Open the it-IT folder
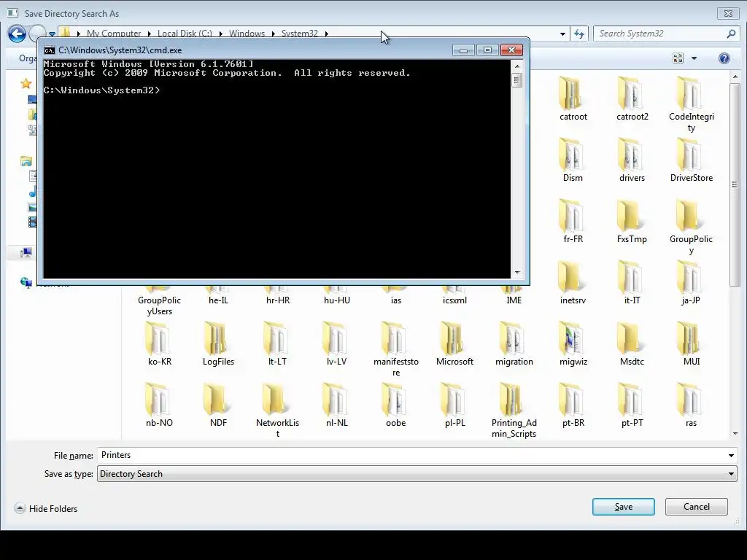Image resolution: width=747 pixels, height=560 pixels. (x=632, y=283)
